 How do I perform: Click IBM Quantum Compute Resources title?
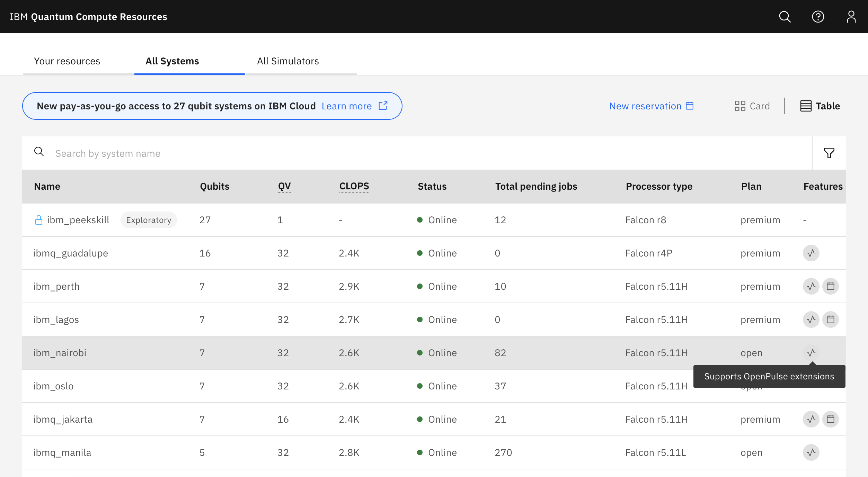click(88, 17)
